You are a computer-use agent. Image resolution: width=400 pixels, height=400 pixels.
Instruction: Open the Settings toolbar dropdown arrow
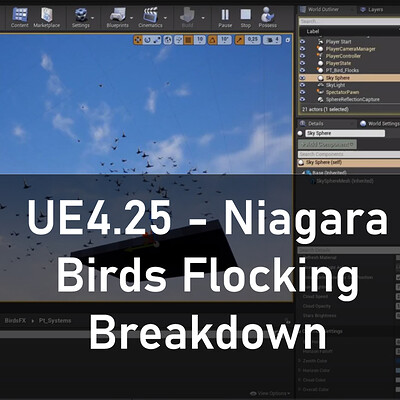pos(92,18)
